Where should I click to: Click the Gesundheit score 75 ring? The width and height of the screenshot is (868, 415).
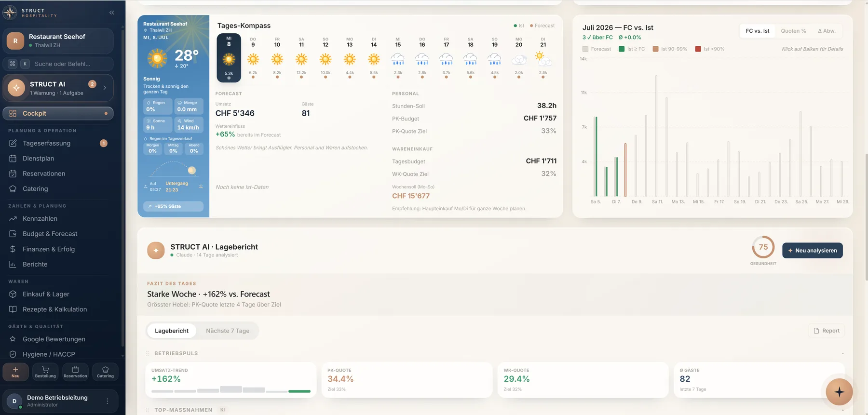pyautogui.click(x=763, y=247)
